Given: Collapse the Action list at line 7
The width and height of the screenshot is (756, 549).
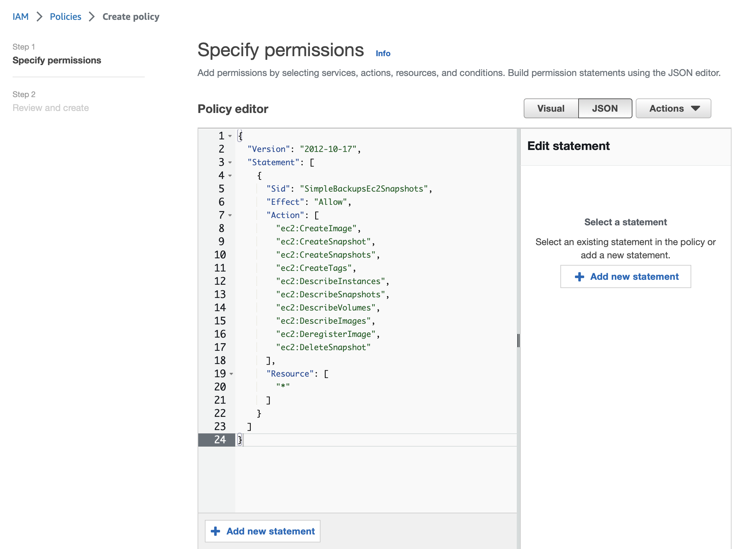Looking at the screenshot, I should point(230,216).
